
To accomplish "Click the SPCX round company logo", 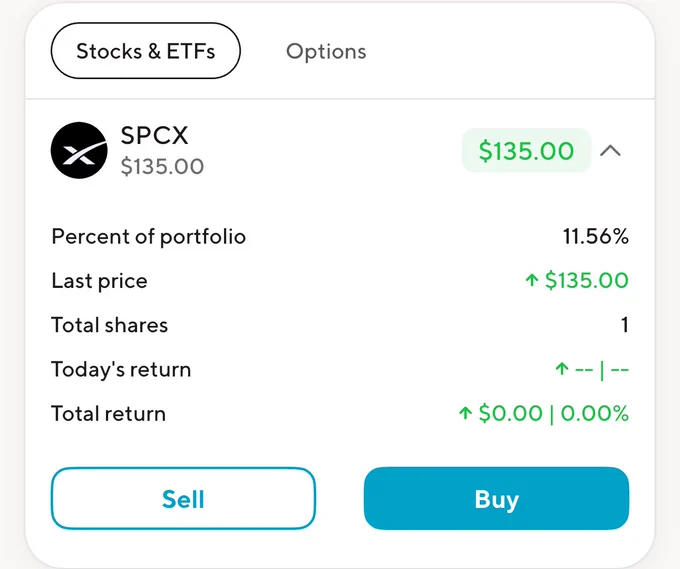I will click(79, 150).
